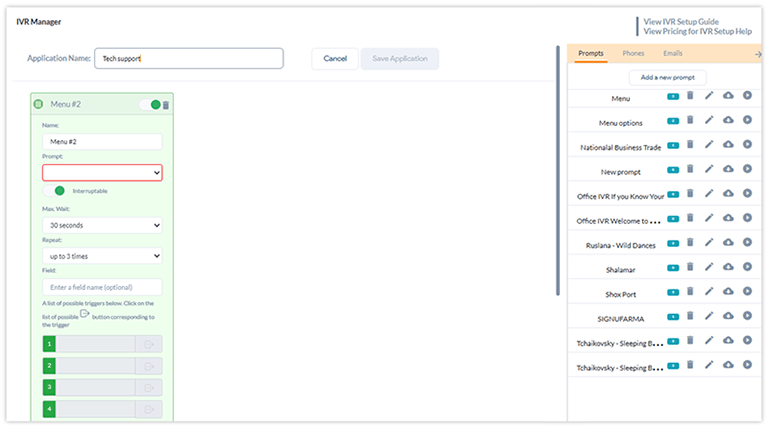The height and width of the screenshot is (430, 768).
Task: Click the Cancel button
Action: coord(335,59)
